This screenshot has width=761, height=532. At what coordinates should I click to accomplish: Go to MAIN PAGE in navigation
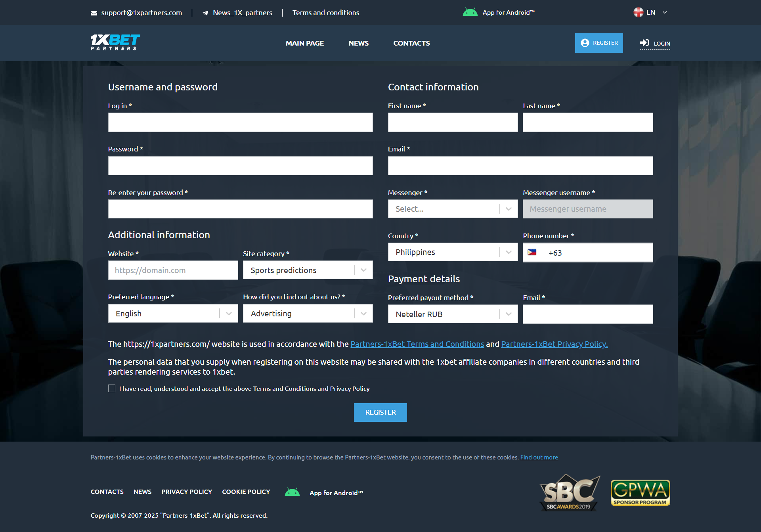pyautogui.click(x=305, y=43)
